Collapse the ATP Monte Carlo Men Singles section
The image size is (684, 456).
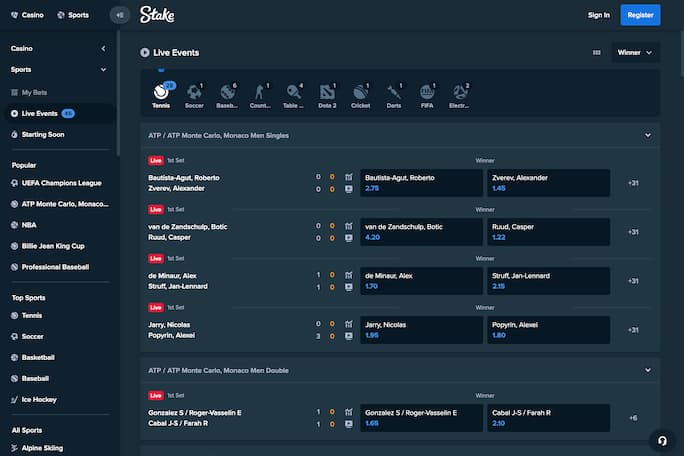click(x=648, y=135)
